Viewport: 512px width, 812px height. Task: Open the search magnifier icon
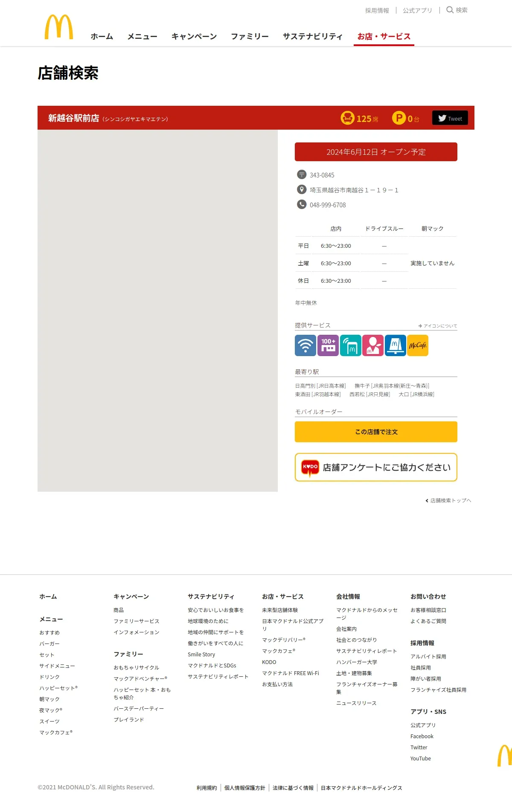[x=450, y=10]
